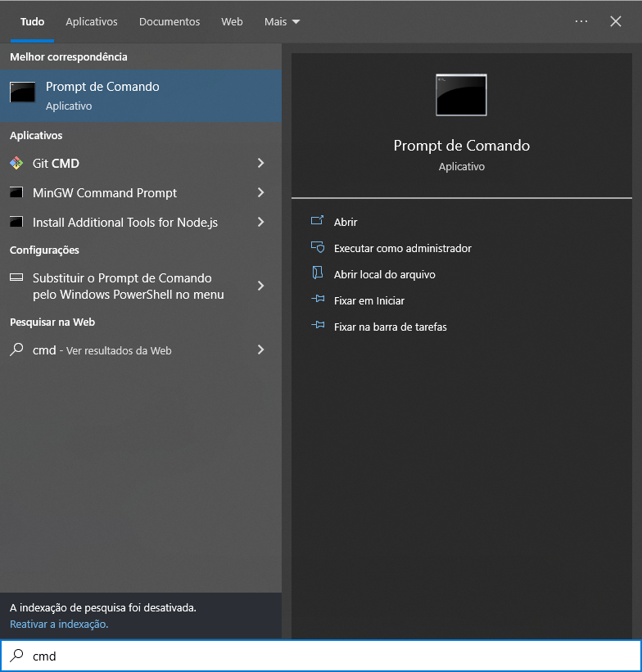Select the MinGW Command Prompt result text
This screenshot has height=672, width=642.
tap(105, 193)
